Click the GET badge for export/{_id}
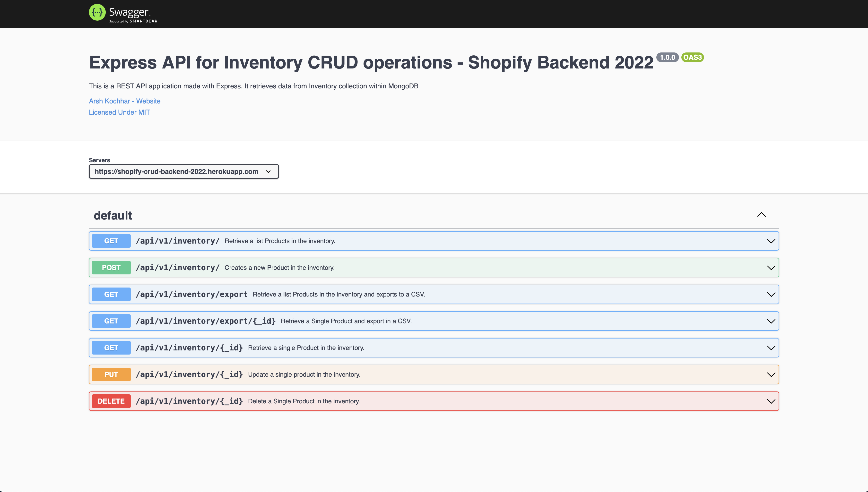The width and height of the screenshot is (868, 492). point(111,321)
